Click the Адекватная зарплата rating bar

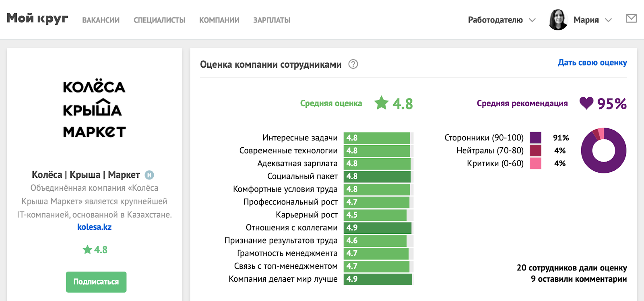click(378, 163)
